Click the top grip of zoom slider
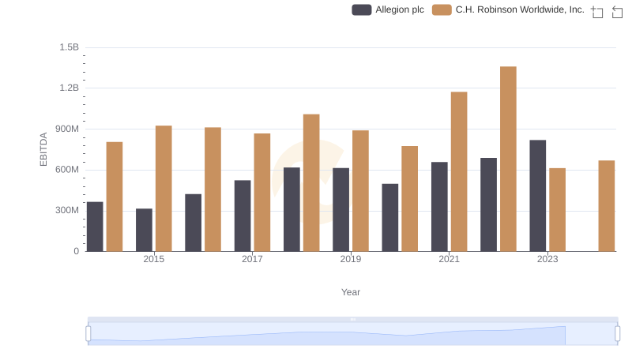632x364 pixels. [352, 319]
